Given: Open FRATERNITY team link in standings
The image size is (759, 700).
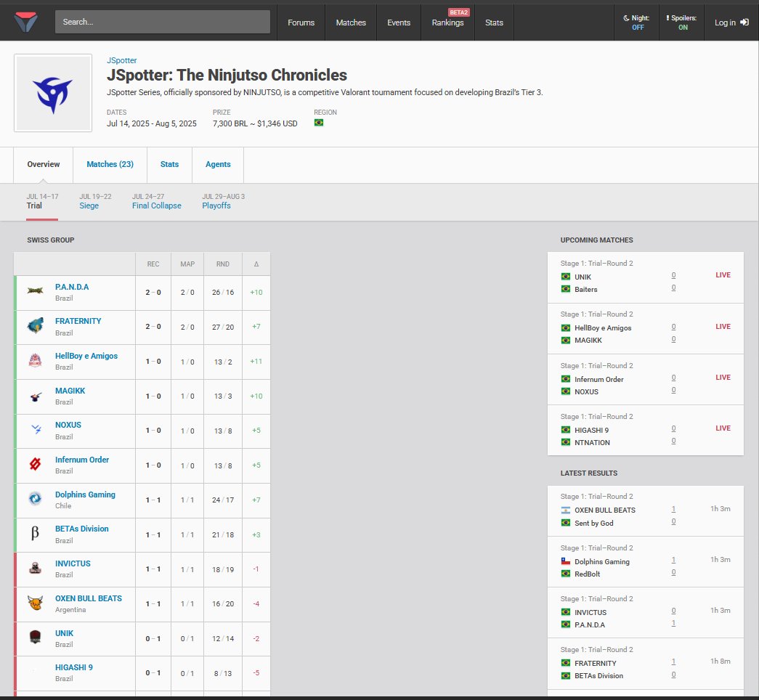Looking at the screenshot, I should coord(78,322).
